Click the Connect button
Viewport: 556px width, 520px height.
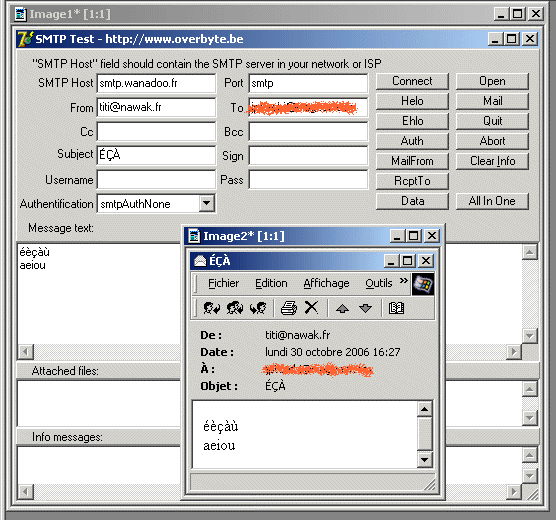[x=412, y=81]
